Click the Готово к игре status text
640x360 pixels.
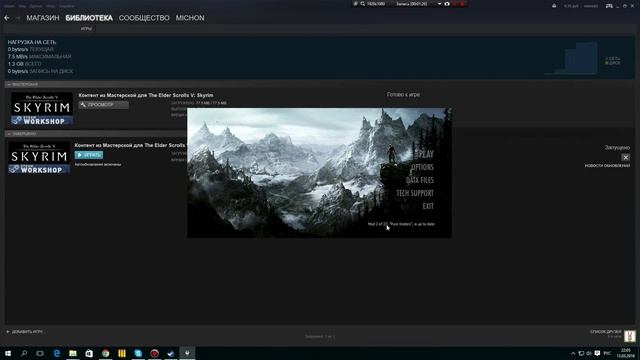point(403,94)
